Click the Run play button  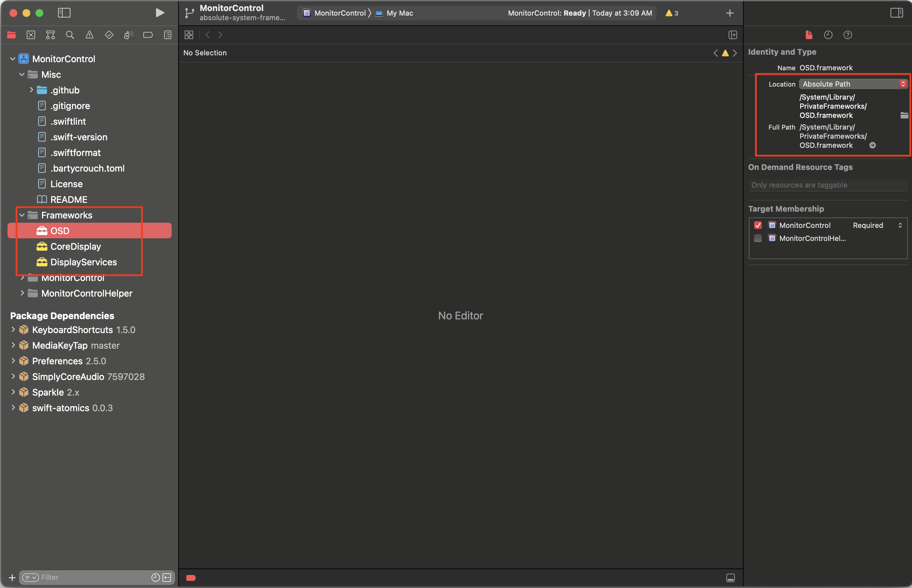pyautogui.click(x=160, y=13)
